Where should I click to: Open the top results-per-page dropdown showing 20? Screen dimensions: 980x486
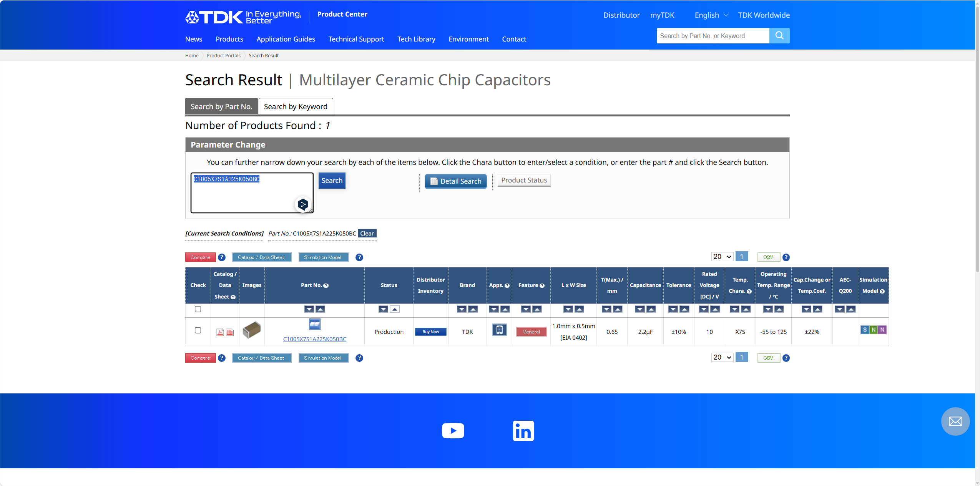[722, 257]
